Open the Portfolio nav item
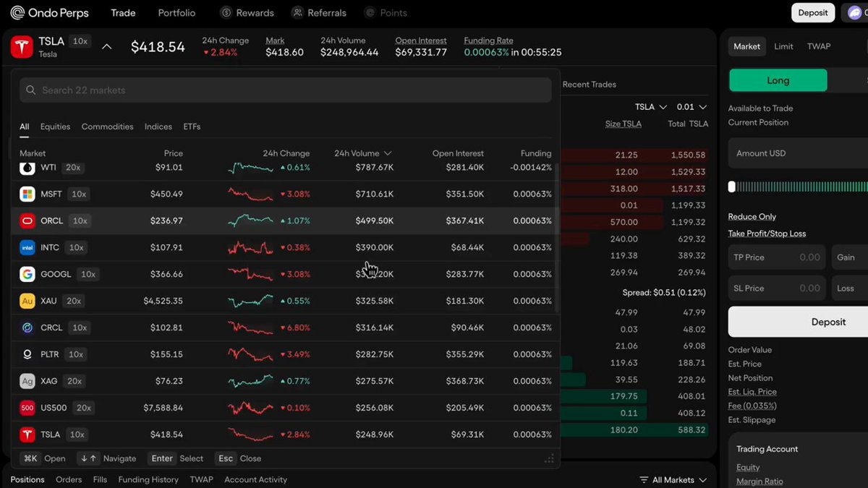This screenshot has height=488, width=868. [176, 13]
